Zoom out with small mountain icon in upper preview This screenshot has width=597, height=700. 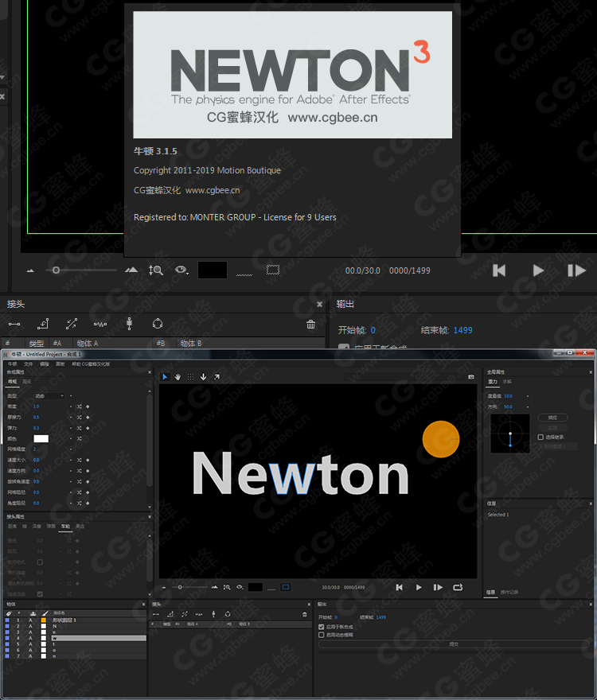point(30,270)
